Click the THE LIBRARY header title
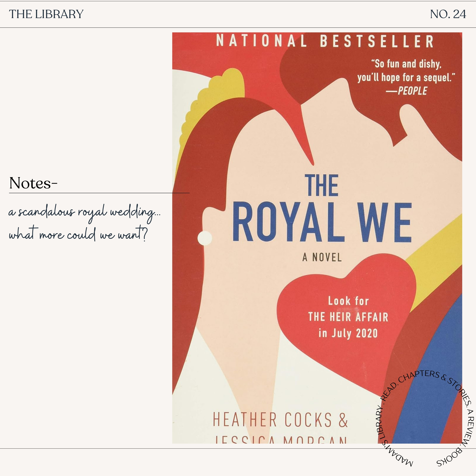476x476 pixels. (x=46, y=14)
